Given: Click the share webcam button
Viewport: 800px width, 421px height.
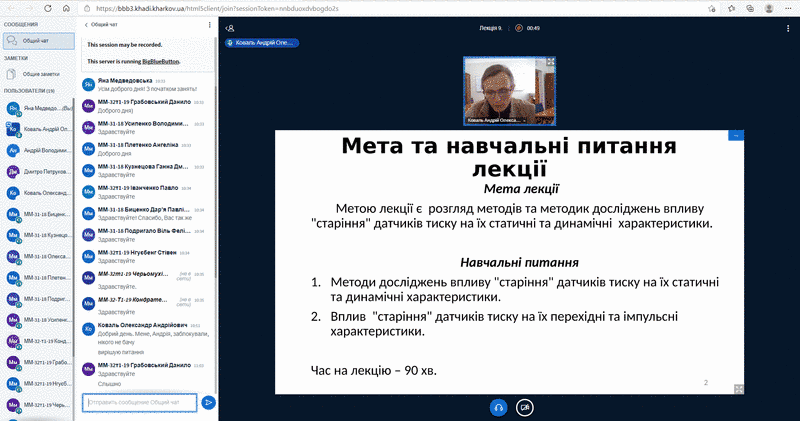Looking at the screenshot, I should coord(525,407).
